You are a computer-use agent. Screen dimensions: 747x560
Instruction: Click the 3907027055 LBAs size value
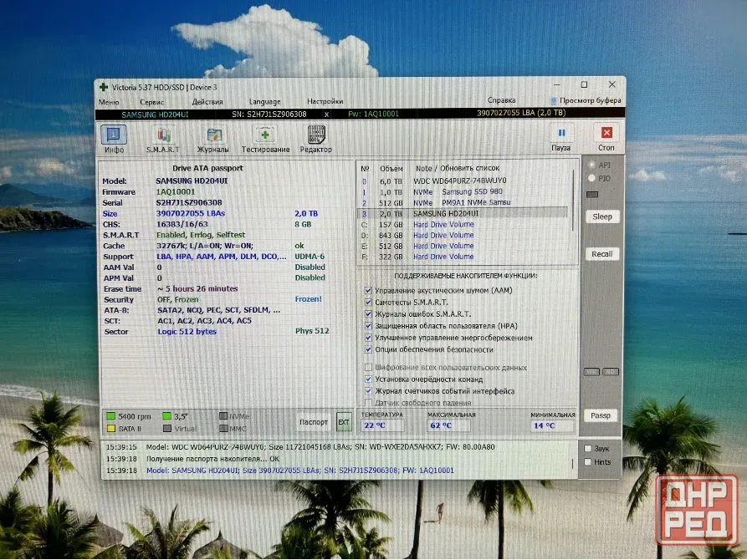tap(191, 214)
